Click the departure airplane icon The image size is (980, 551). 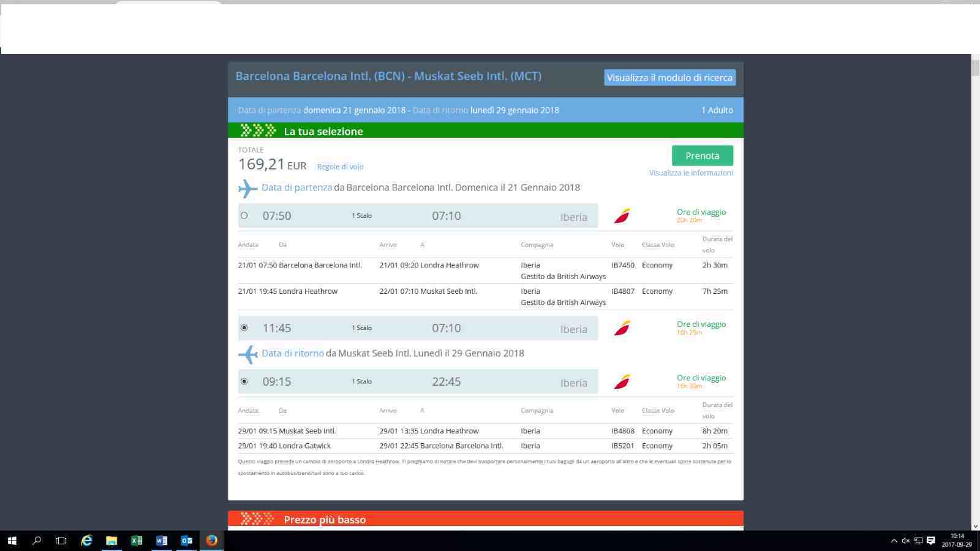pyautogui.click(x=247, y=188)
